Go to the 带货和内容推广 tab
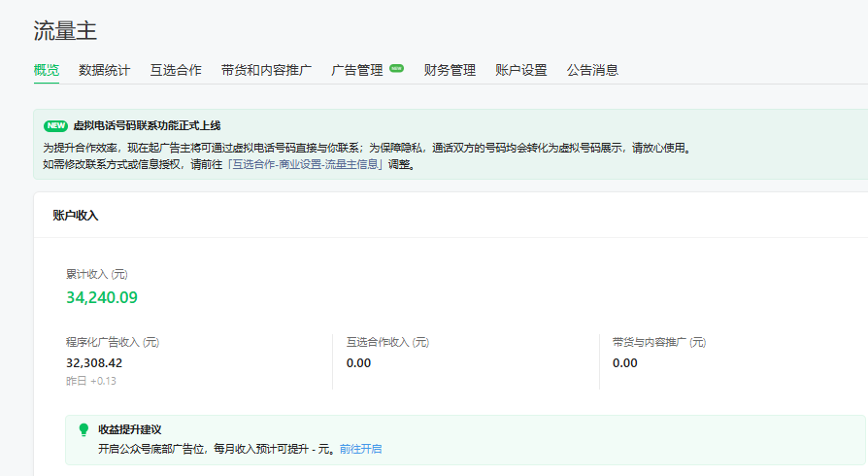Viewport: 868px width, 476px height. pyautogui.click(x=266, y=70)
